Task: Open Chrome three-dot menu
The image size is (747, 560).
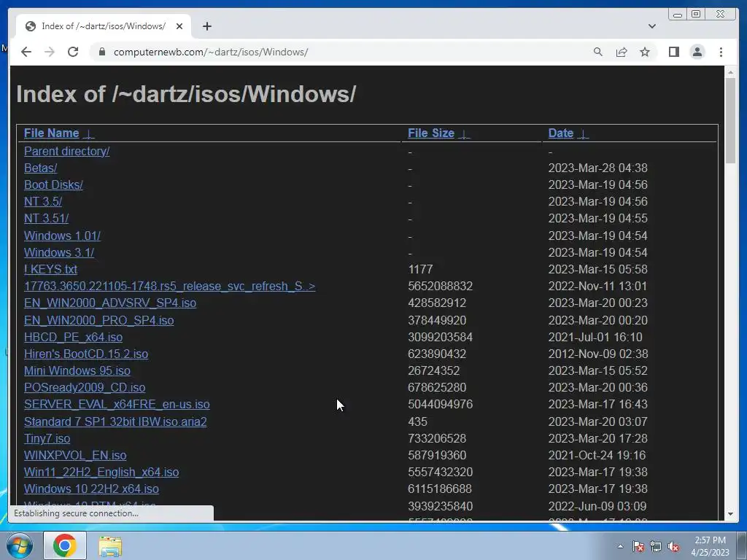Action: point(721,52)
